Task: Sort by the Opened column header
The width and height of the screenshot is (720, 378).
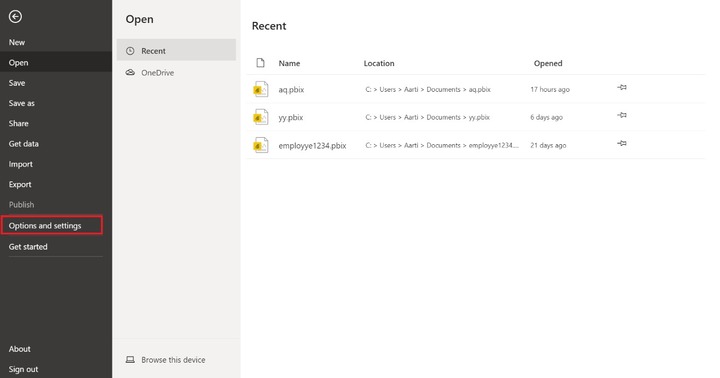Action: click(x=548, y=63)
